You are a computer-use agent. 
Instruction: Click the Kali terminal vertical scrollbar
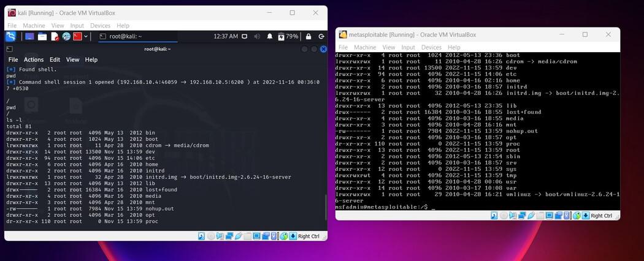coord(326,207)
